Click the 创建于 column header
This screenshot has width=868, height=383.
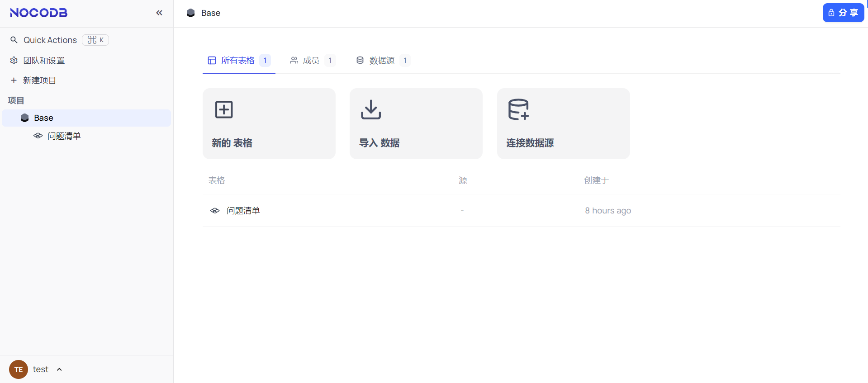597,180
